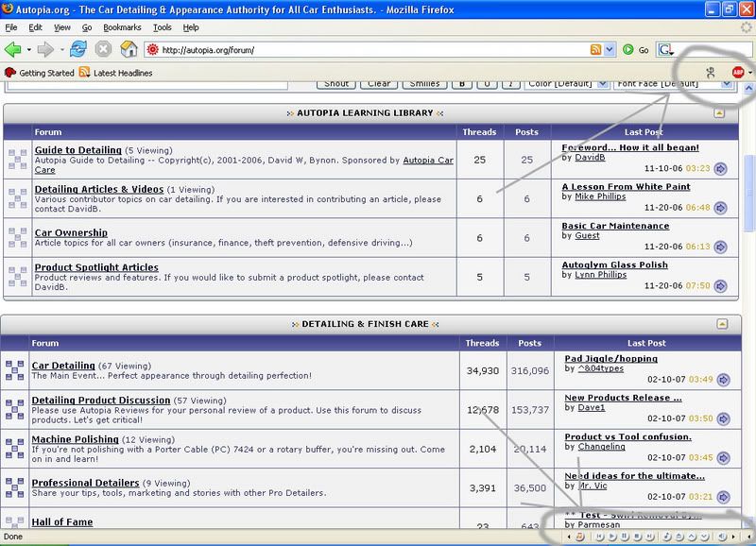Open the Latest Headlines feed bookmark
The height and width of the screenshot is (546, 756).
coord(115,73)
